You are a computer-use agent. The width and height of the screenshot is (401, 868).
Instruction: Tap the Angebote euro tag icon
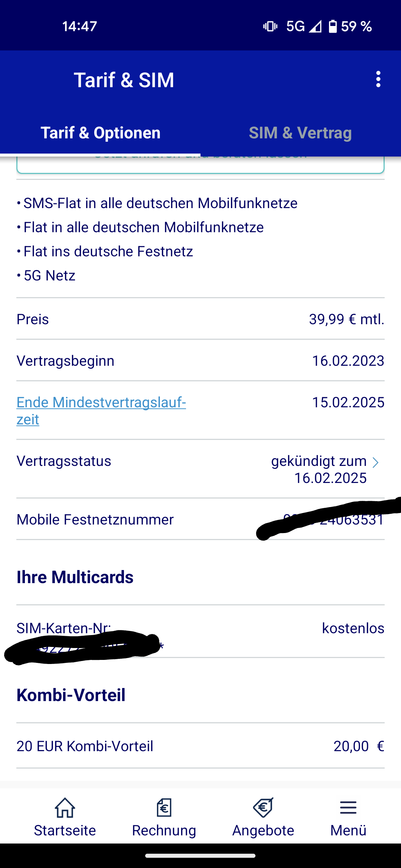(263, 808)
